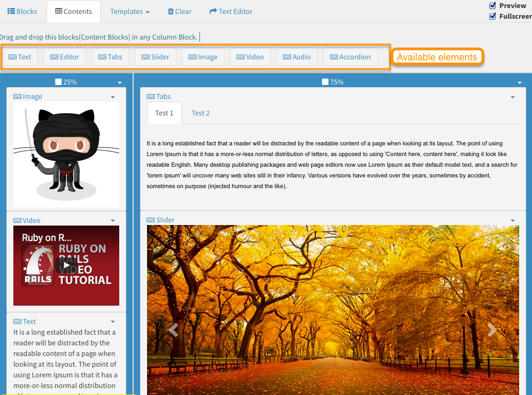Click the Clear button
Viewport: 532px width, 395px height.
point(179,11)
